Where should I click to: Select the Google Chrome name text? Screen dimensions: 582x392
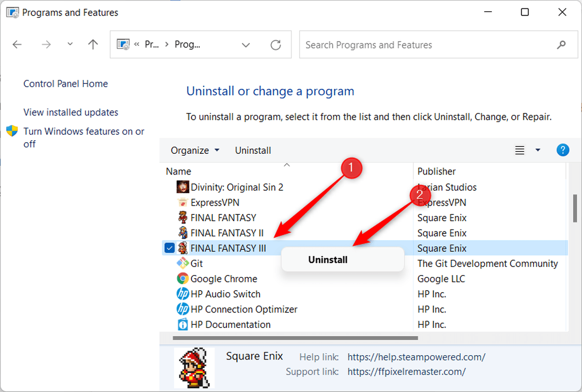pos(224,278)
